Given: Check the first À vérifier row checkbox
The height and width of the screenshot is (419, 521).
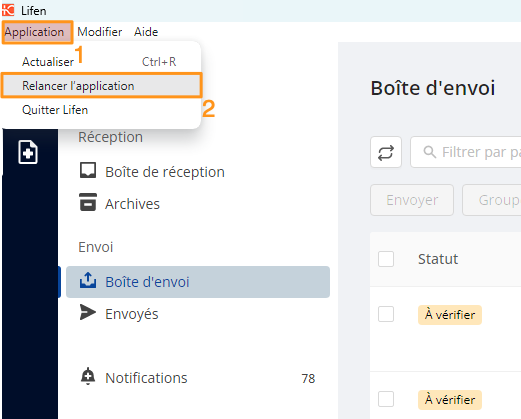Looking at the screenshot, I should [x=386, y=314].
